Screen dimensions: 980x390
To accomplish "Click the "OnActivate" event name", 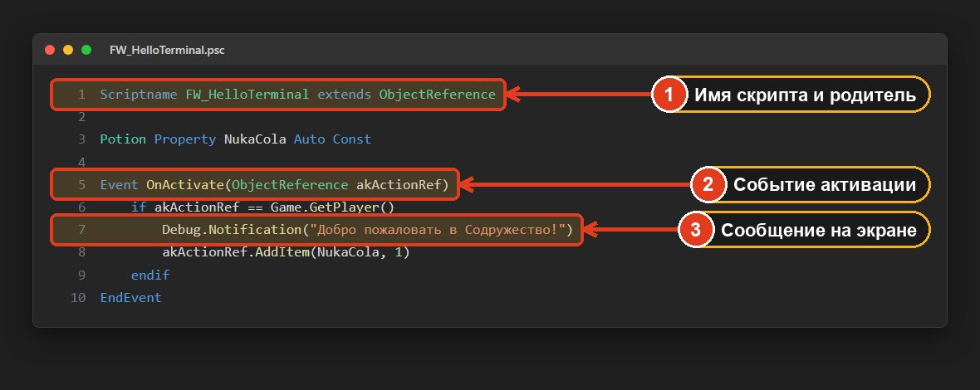I will [x=185, y=185].
